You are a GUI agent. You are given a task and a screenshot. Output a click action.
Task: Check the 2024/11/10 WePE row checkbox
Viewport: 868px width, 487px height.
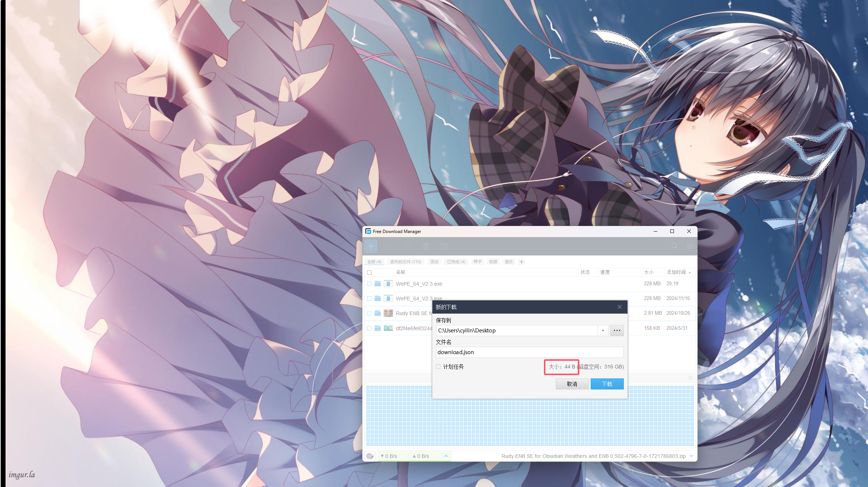(x=369, y=299)
